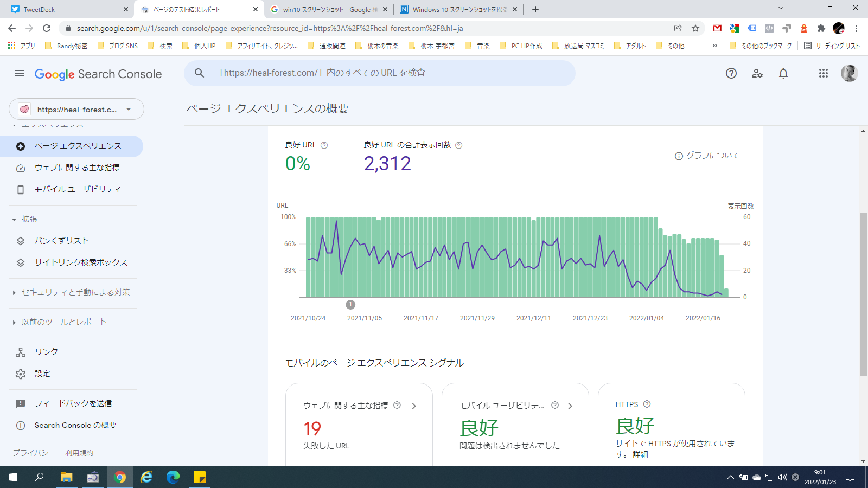Image resolution: width=868 pixels, height=488 pixels.
Task: Click the numbered marker on the chart timeline
Action: coord(350,305)
